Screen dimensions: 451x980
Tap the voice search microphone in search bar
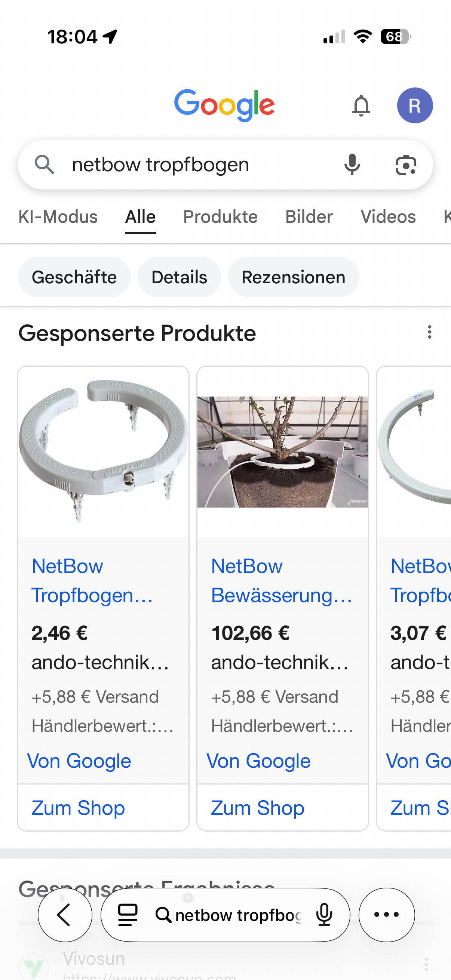click(x=352, y=165)
